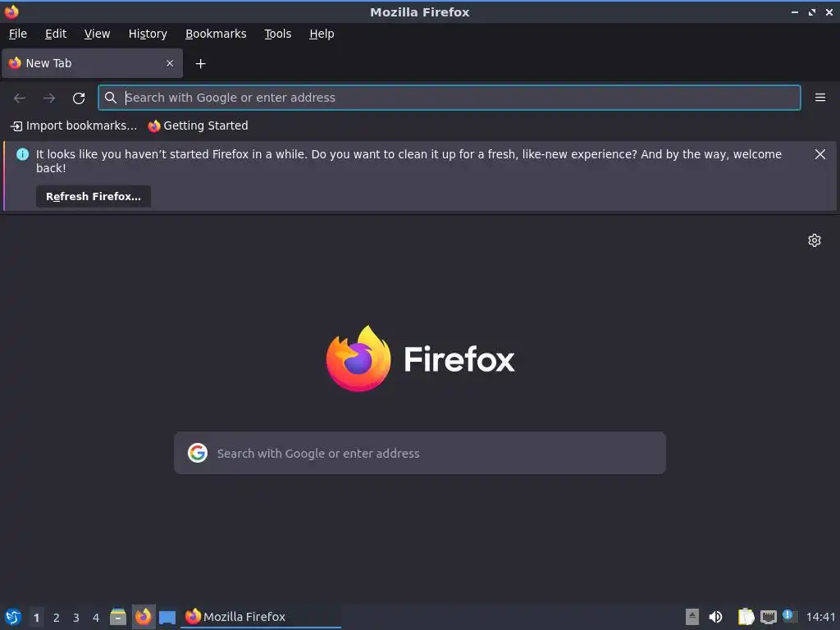840x630 pixels.
Task: Click the Refresh Firefox button
Action: coord(94,197)
